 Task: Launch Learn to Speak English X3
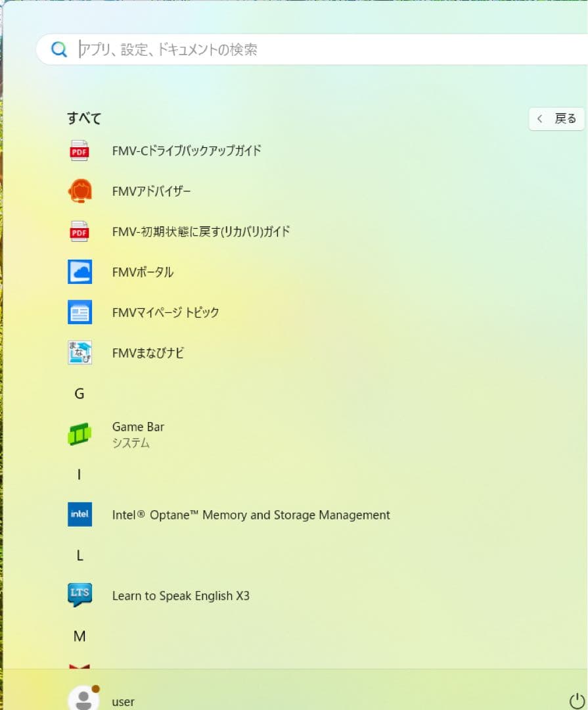[79, 595]
